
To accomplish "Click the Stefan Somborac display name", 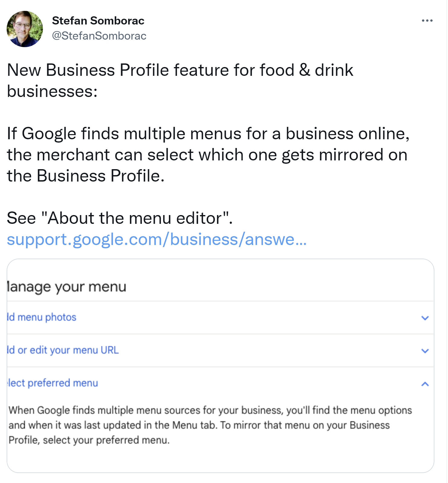I will (x=98, y=21).
